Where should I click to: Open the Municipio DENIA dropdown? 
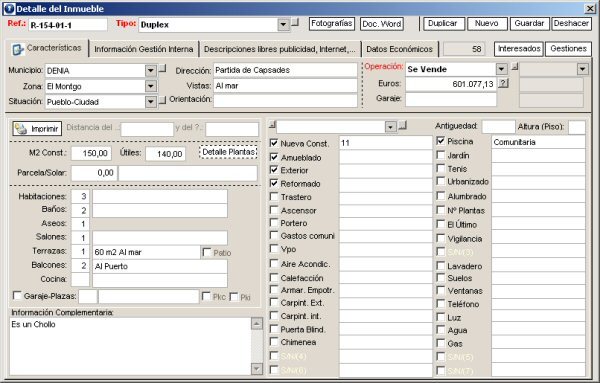(151, 71)
